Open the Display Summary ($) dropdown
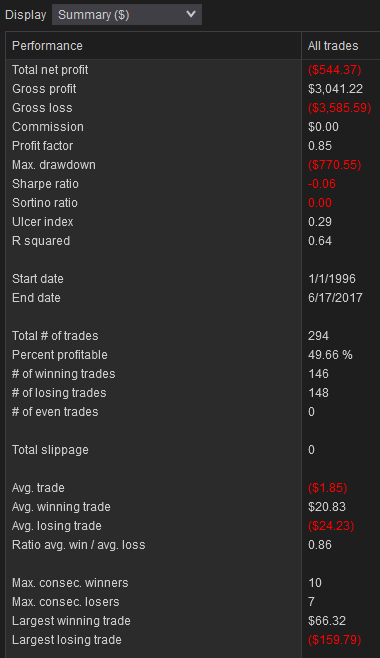The height and width of the screenshot is (658, 380). click(x=127, y=15)
